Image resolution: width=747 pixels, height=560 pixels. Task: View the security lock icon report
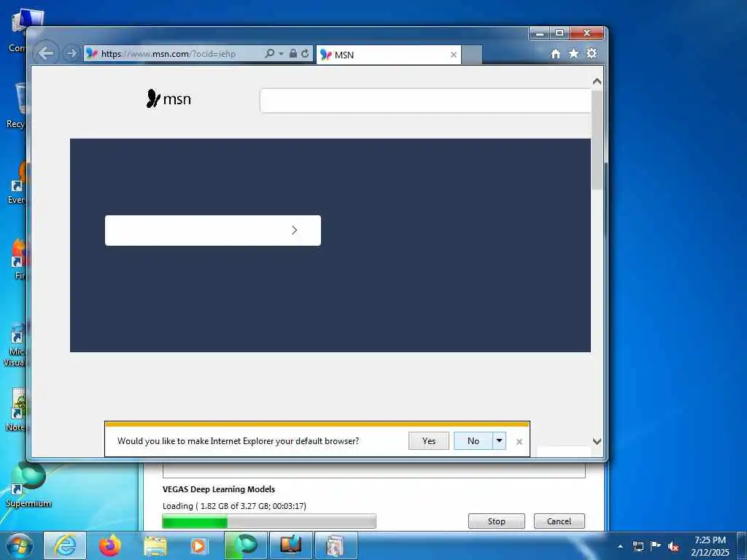click(x=293, y=53)
